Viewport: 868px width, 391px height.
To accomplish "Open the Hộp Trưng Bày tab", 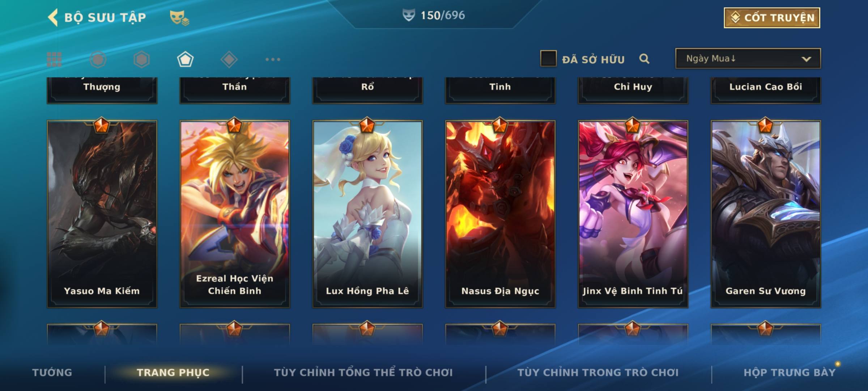I will coord(790,372).
